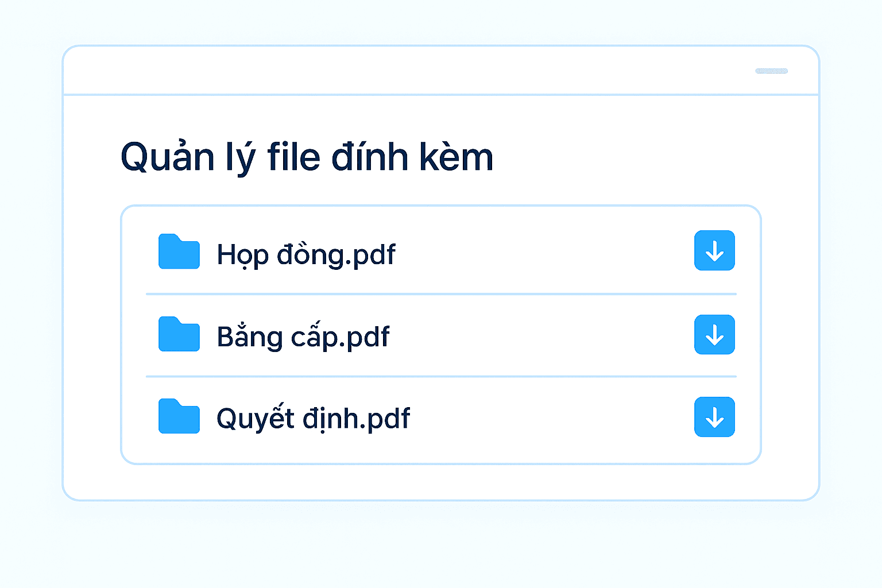
Task: Click empty space between Hợp đồng.pdf and its download button
Action: (x=546, y=253)
